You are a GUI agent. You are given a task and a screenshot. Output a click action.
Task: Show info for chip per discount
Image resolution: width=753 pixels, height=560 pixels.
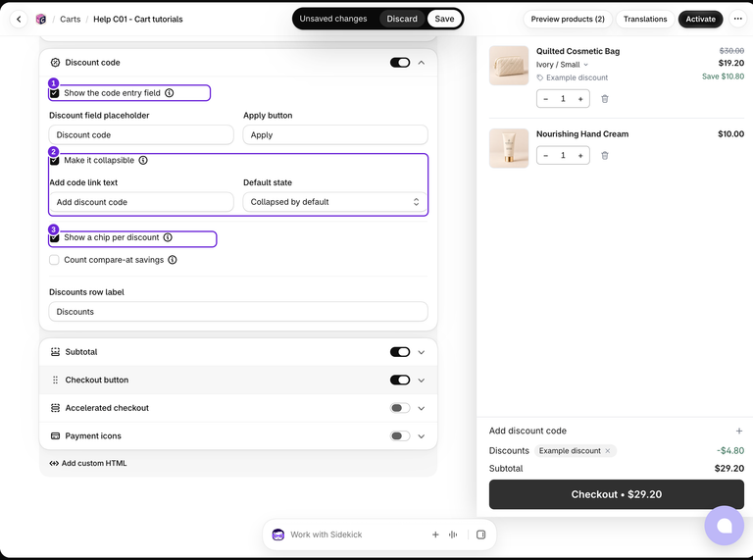[168, 237]
